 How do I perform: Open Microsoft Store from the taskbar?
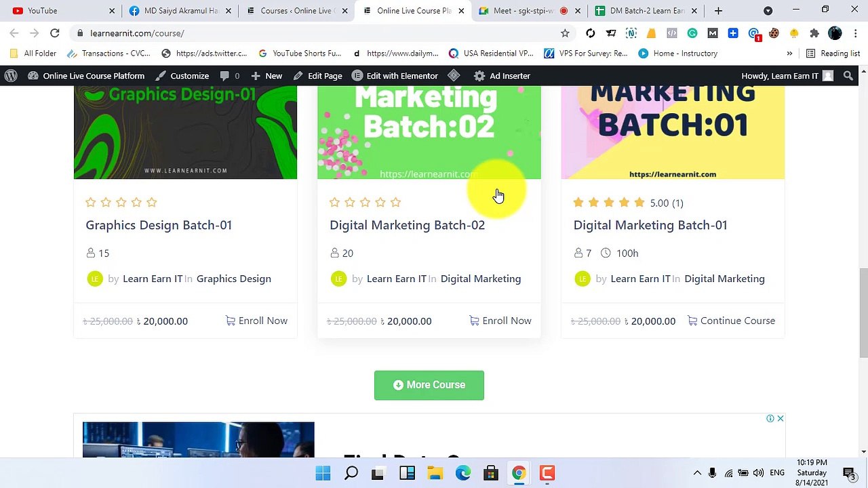[x=491, y=473]
